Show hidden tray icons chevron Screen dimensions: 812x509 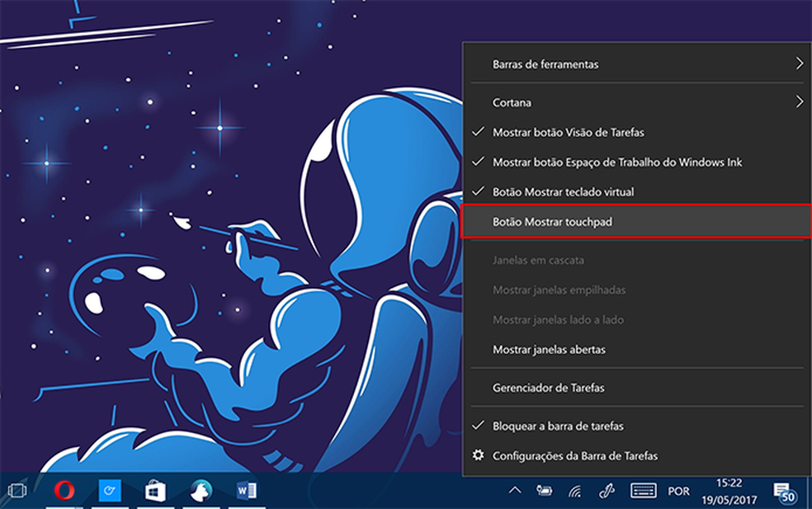[x=515, y=490]
